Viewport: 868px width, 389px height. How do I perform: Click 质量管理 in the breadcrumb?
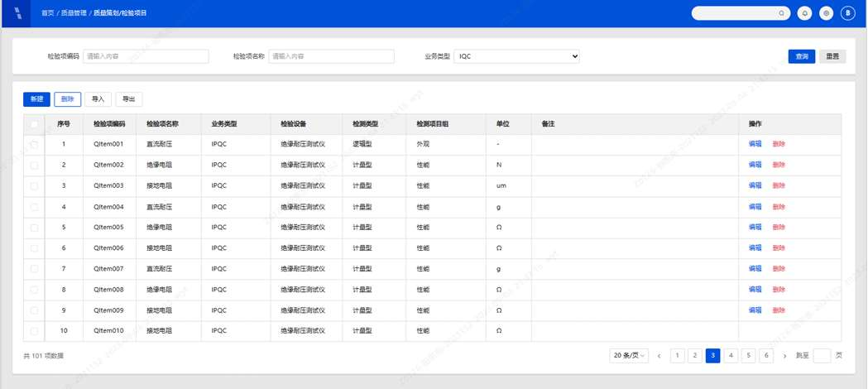click(74, 13)
